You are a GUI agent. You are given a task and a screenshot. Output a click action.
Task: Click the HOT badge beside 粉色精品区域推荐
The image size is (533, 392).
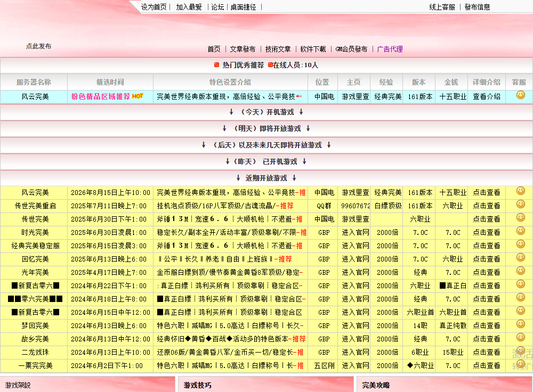(x=138, y=96)
